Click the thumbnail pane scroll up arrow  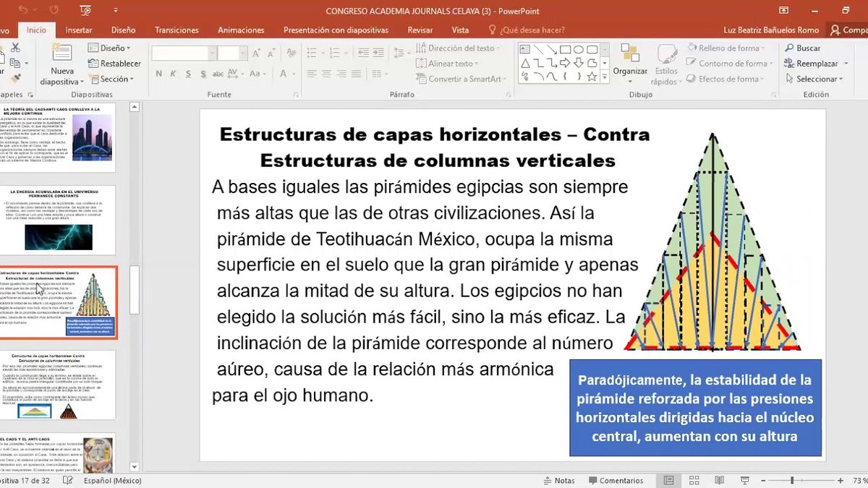(135, 107)
